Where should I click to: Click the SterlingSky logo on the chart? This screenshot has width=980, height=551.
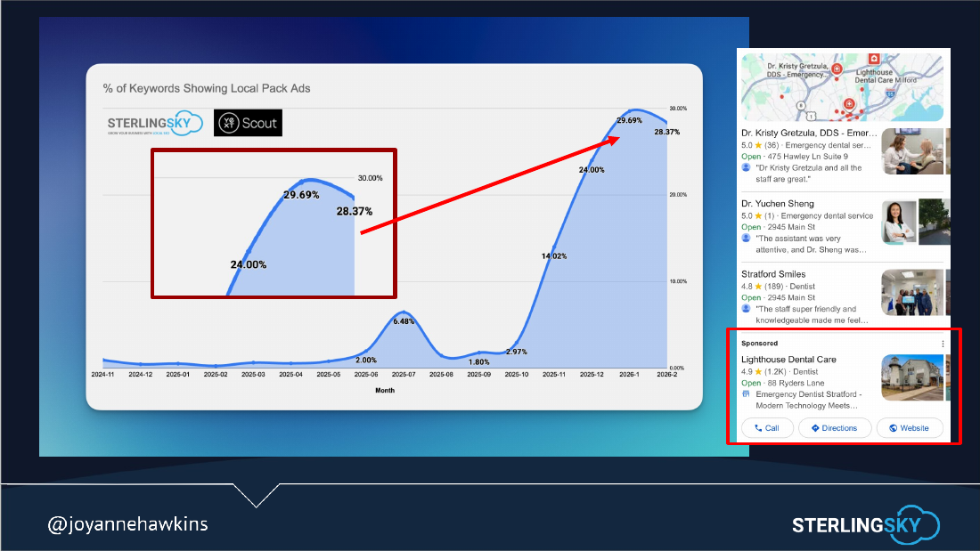[154, 123]
